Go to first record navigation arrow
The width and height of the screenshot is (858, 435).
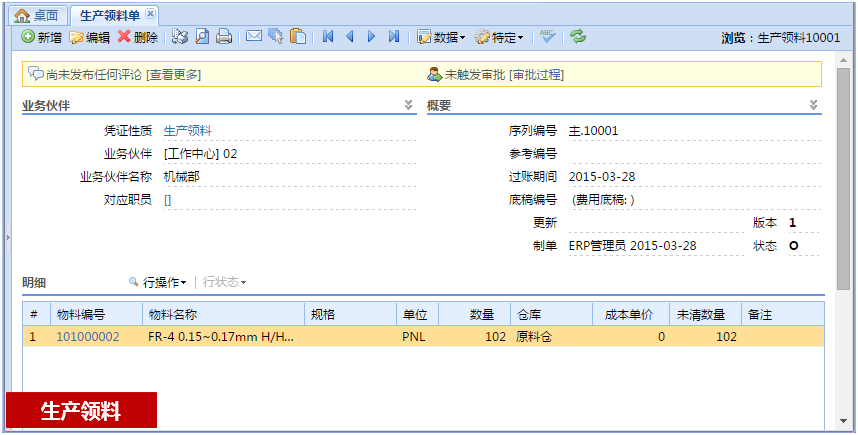[x=328, y=37]
